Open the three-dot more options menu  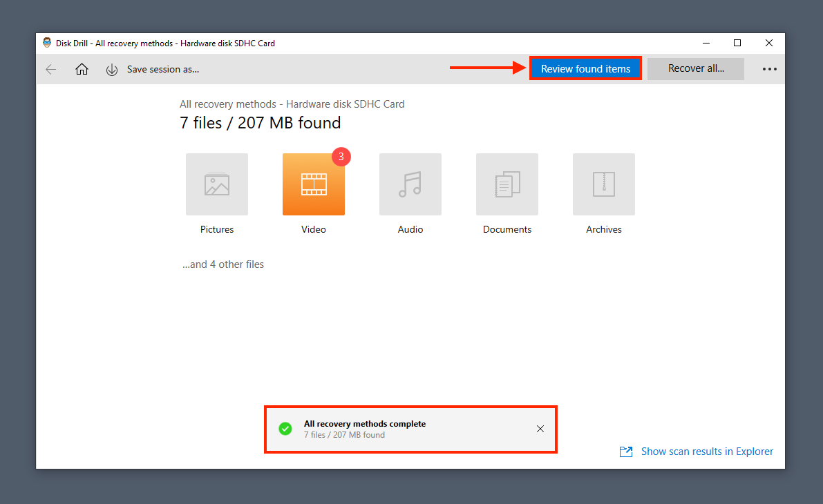click(770, 69)
